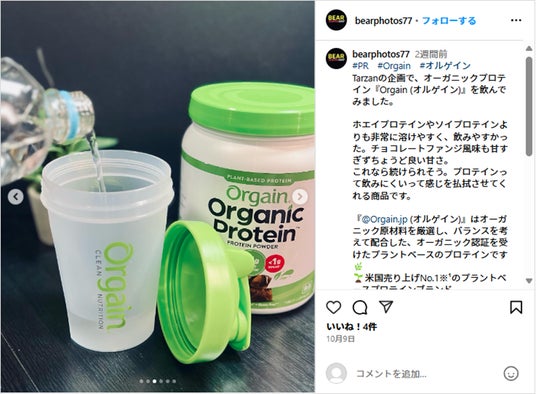536x394 pixels.
Task: View the いいね！4件 likes list
Action: coord(351,327)
